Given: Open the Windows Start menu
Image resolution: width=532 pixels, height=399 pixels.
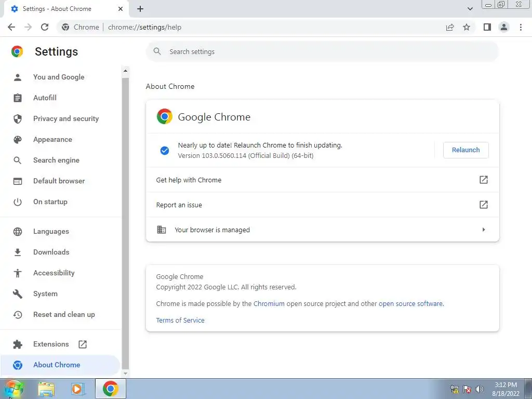Looking at the screenshot, I should click(x=14, y=389).
